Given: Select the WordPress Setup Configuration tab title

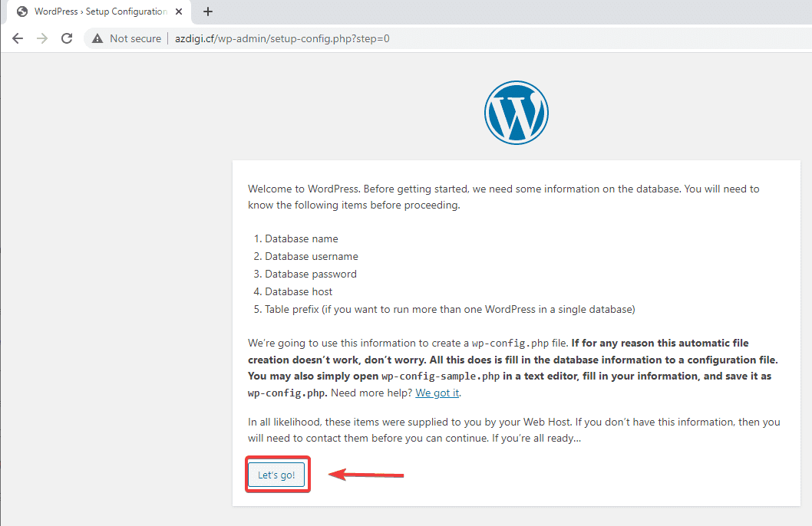Looking at the screenshot, I should pyautogui.click(x=100, y=12).
